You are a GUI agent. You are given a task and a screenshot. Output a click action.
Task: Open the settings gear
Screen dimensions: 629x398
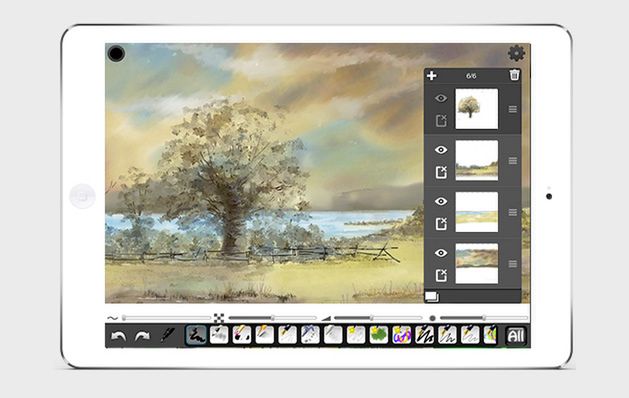(x=516, y=53)
